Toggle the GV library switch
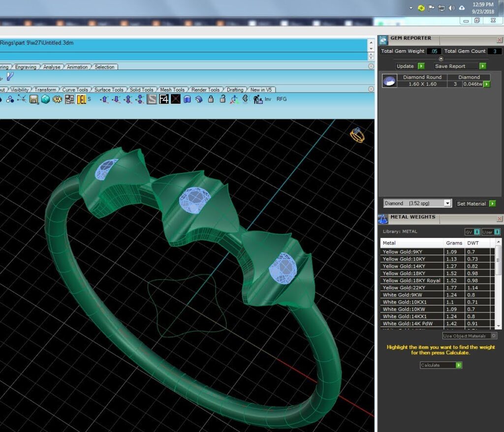 [472, 232]
